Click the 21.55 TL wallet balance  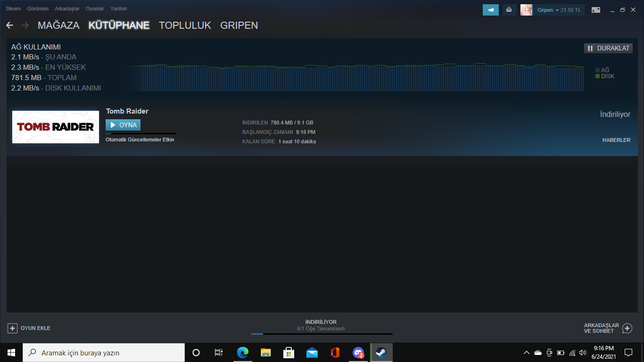click(570, 10)
